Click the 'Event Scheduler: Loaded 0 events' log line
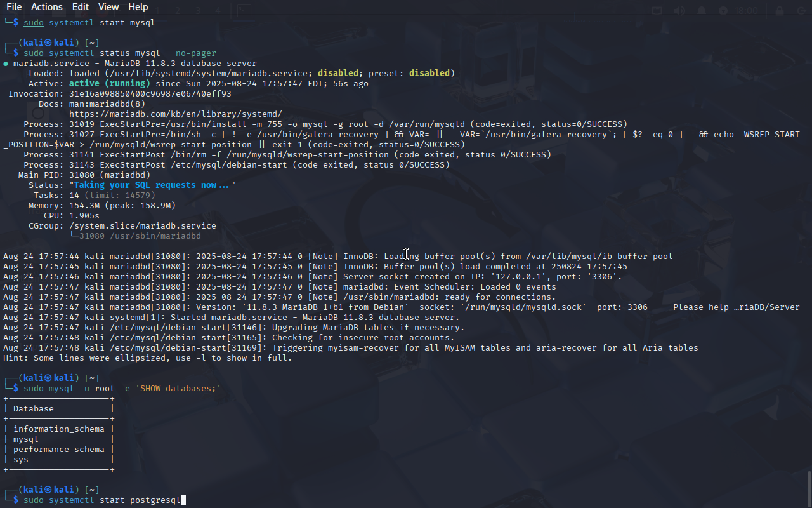 tap(280, 287)
